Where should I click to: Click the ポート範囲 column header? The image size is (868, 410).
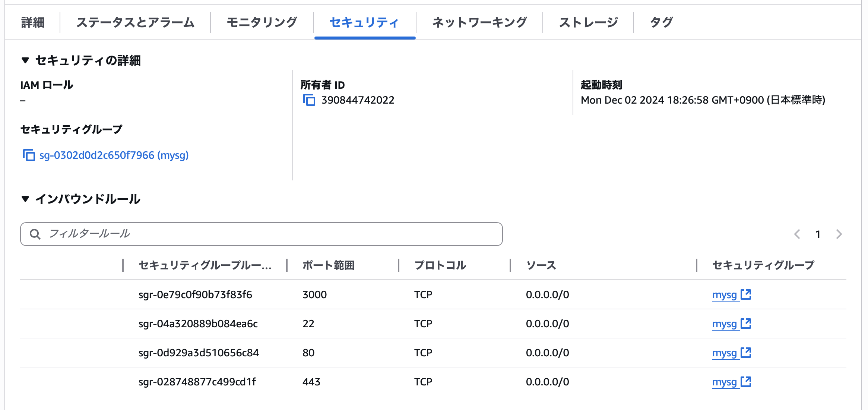coord(328,265)
